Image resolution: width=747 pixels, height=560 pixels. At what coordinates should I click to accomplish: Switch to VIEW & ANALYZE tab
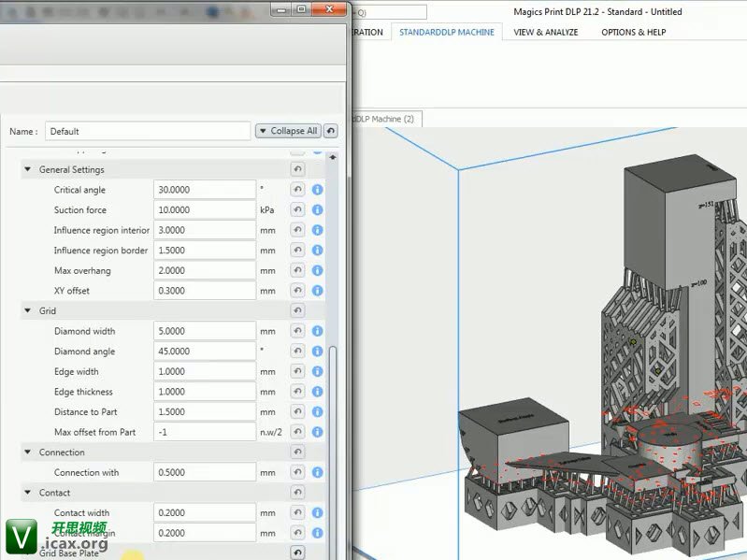coord(546,32)
